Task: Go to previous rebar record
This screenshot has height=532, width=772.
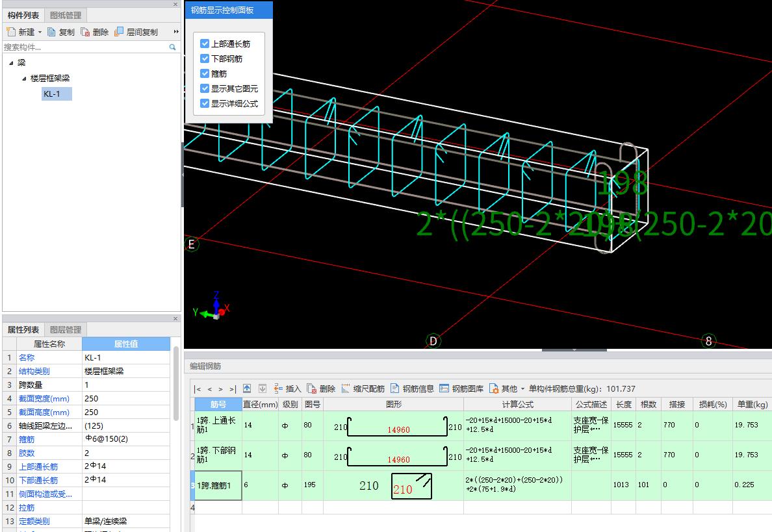Action: [x=210, y=389]
